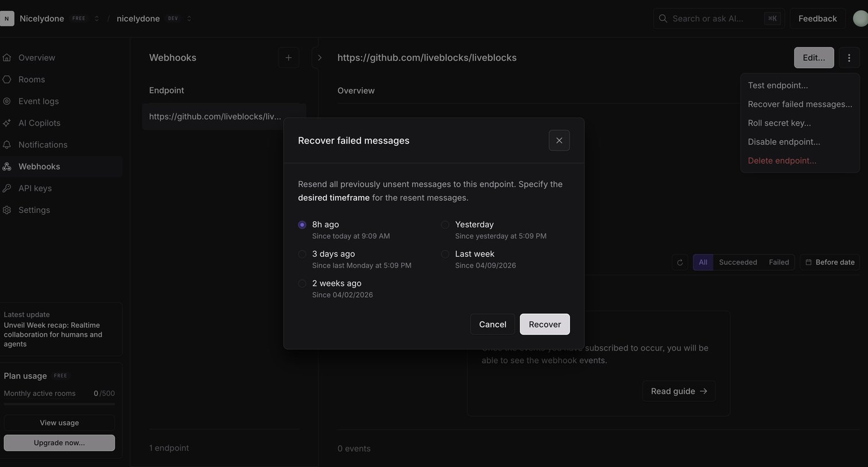
Task: Focus the Search or ask AI field
Action: pos(719,18)
